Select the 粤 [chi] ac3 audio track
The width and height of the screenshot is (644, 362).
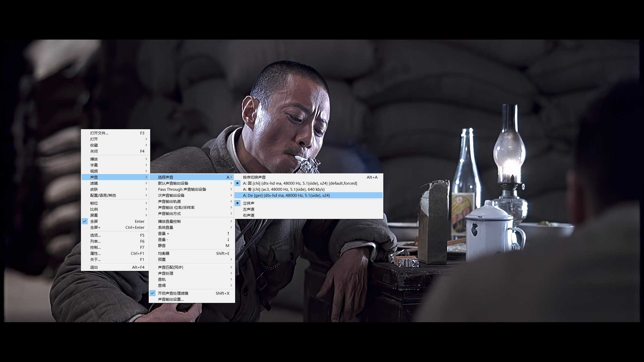309,189
